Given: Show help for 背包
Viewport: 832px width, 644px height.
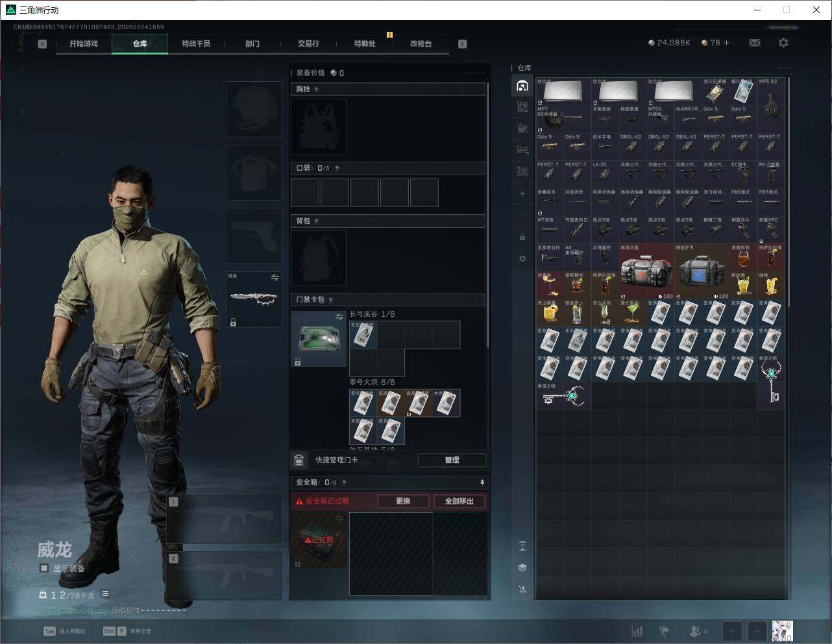Looking at the screenshot, I should [317, 221].
